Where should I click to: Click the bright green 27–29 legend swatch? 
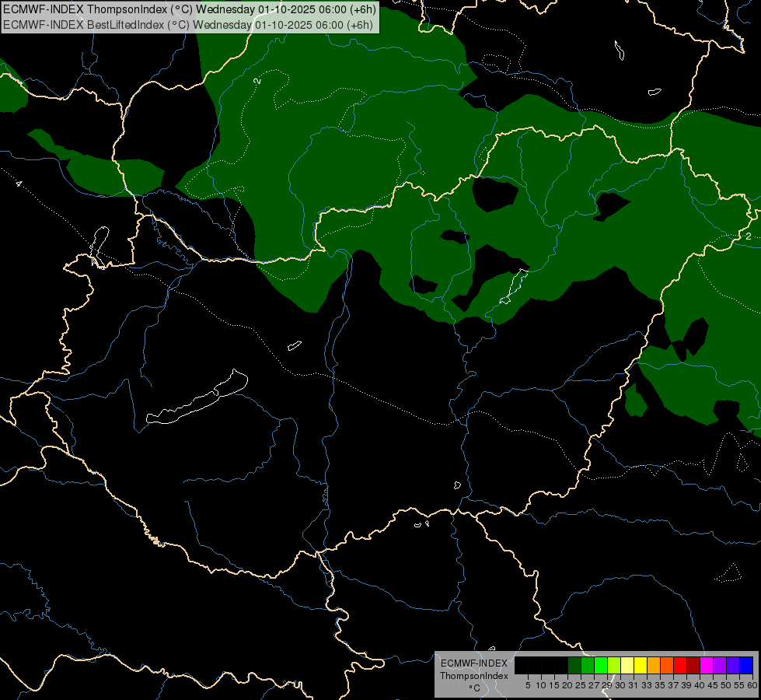601,665
